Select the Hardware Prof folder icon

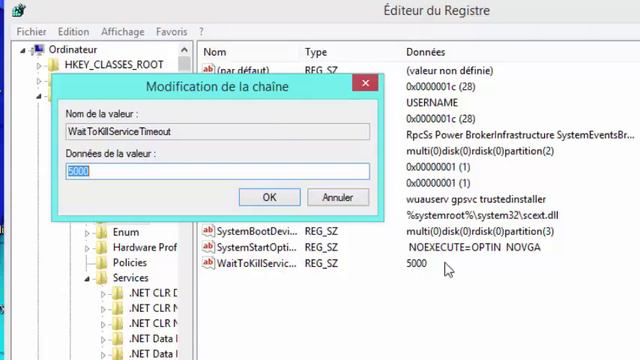coord(102,247)
